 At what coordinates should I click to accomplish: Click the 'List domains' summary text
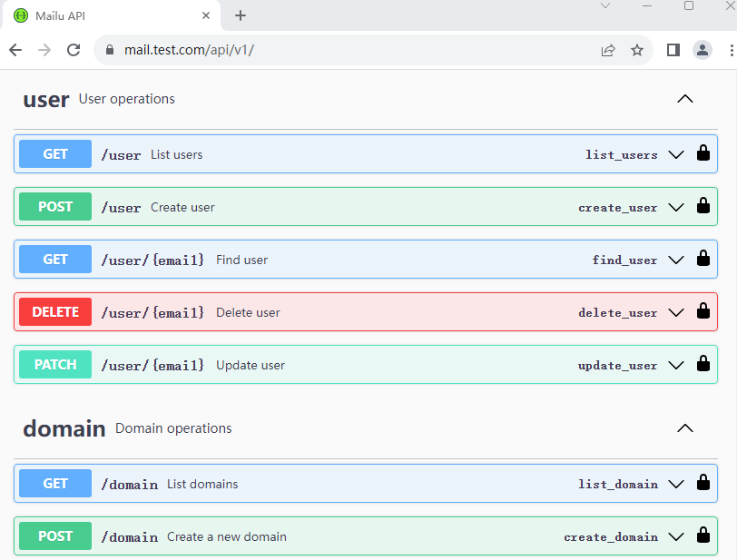coord(202,484)
